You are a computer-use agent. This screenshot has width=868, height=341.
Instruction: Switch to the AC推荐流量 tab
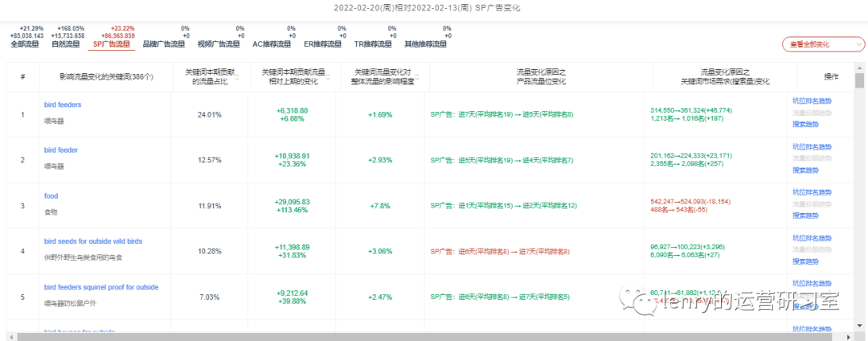(x=272, y=43)
